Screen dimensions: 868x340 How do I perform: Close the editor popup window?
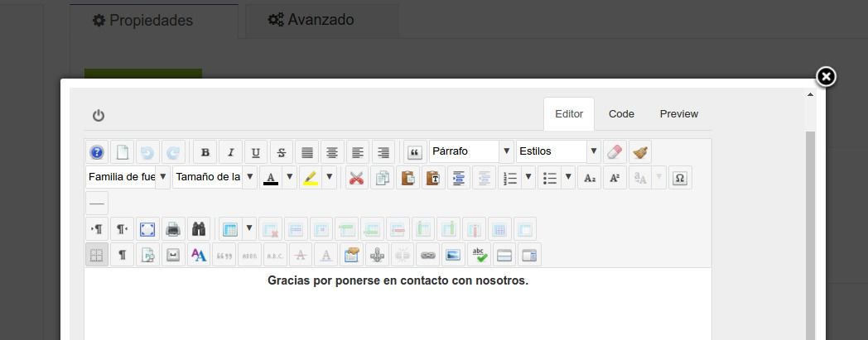coord(826,77)
